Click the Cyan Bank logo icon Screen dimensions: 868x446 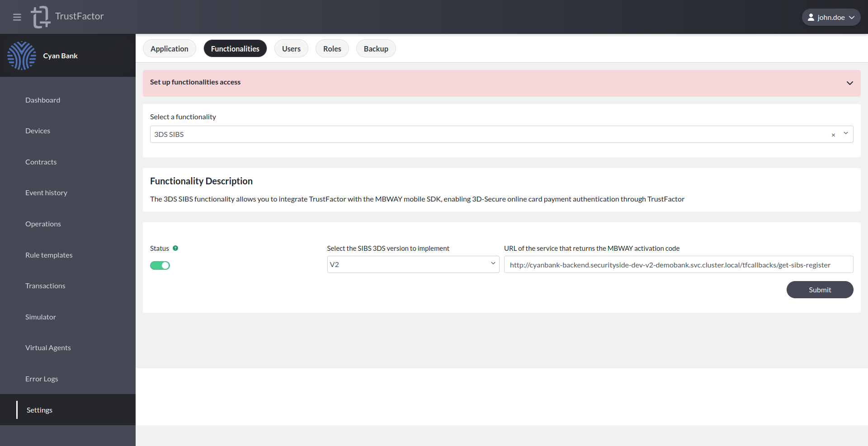21,55
